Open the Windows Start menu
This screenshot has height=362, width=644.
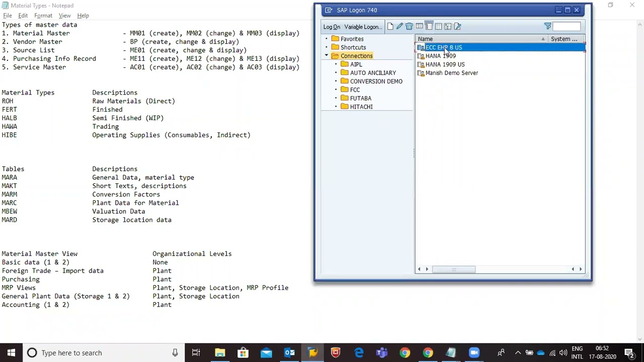click(x=11, y=353)
